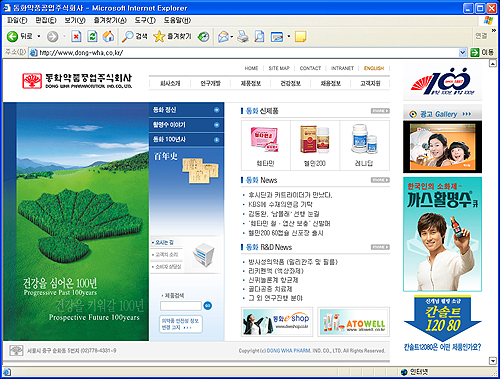Viewport: 500px width, 379px height.
Task: Click more button for 동화 R&D News
Action: 380,247
